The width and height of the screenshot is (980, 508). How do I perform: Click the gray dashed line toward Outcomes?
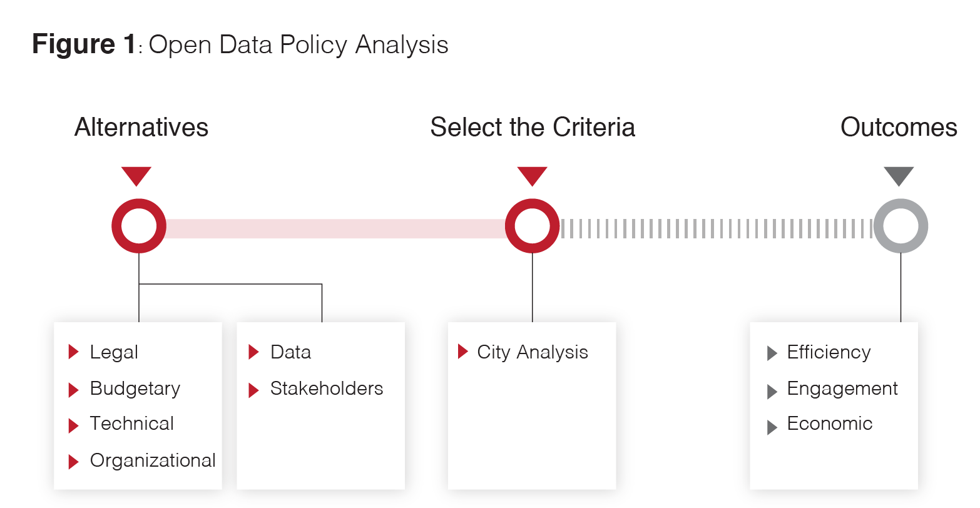[x=717, y=228]
